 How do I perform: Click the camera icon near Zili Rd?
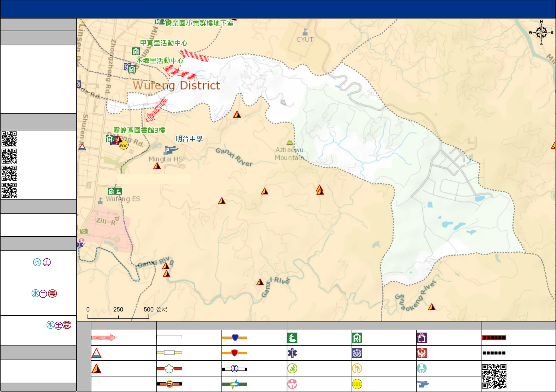point(84,231)
